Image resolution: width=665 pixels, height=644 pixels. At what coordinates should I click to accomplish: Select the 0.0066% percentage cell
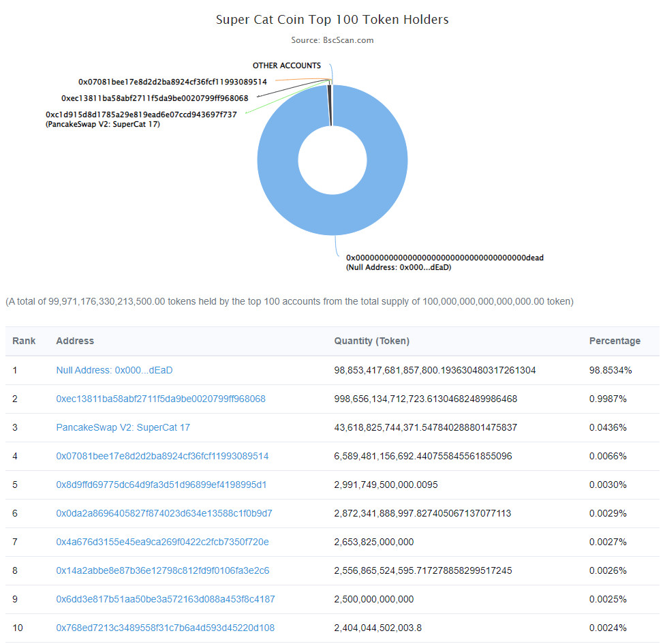pos(608,456)
